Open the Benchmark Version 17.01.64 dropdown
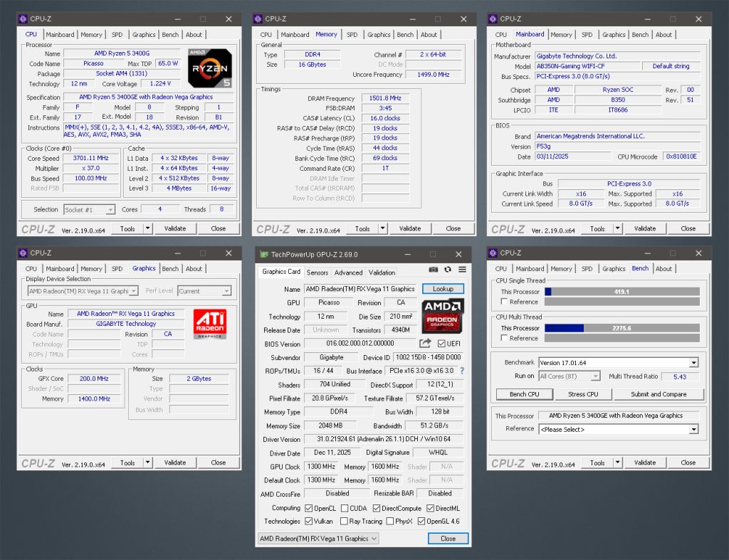Screen dimensions: 729x560 tap(619, 362)
